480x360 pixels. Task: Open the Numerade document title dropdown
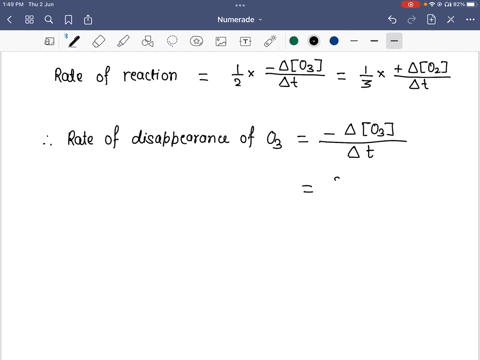click(x=240, y=20)
